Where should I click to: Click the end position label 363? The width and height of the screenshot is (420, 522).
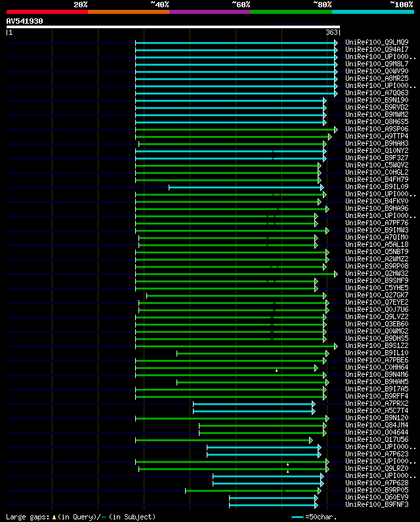coord(331,32)
